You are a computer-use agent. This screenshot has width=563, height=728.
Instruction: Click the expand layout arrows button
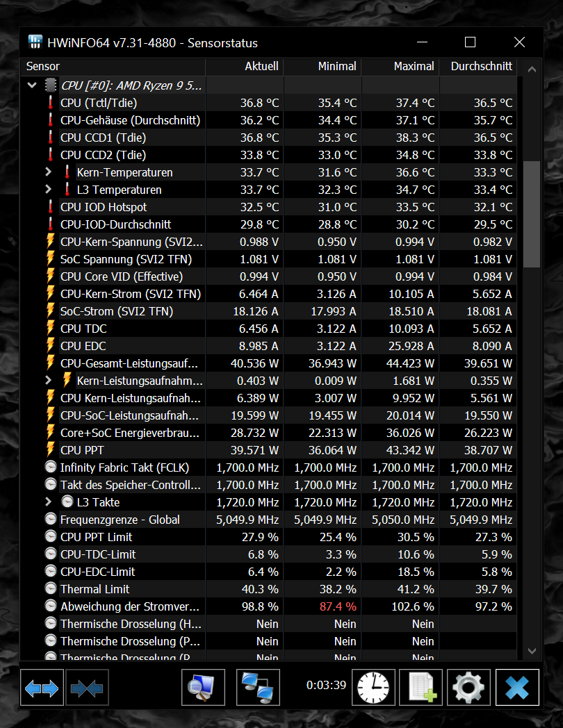pyautogui.click(x=42, y=688)
